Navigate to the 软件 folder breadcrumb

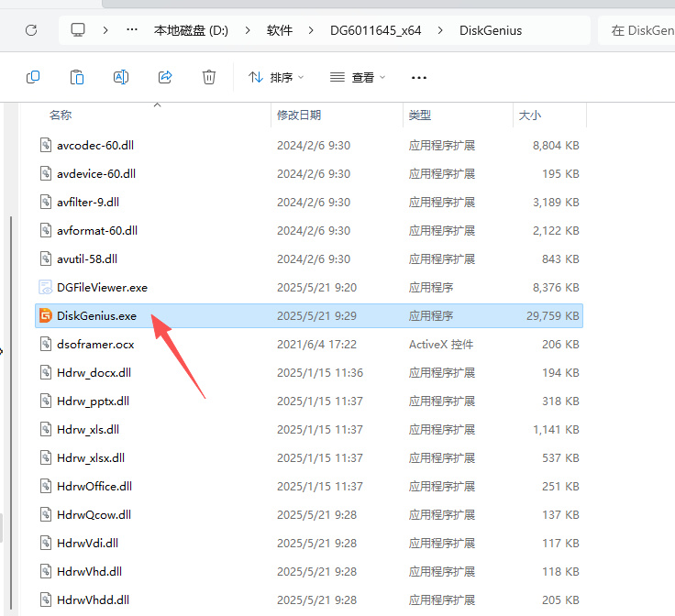(x=280, y=30)
